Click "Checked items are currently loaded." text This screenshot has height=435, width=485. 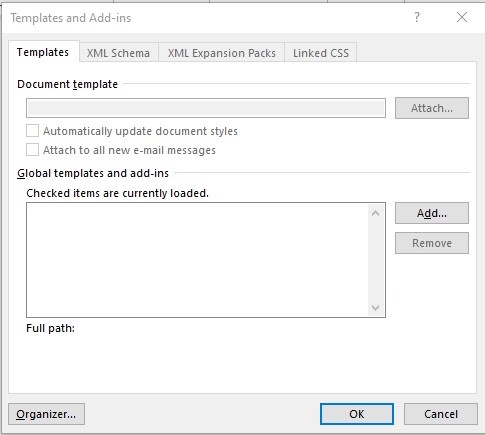(117, 193)
